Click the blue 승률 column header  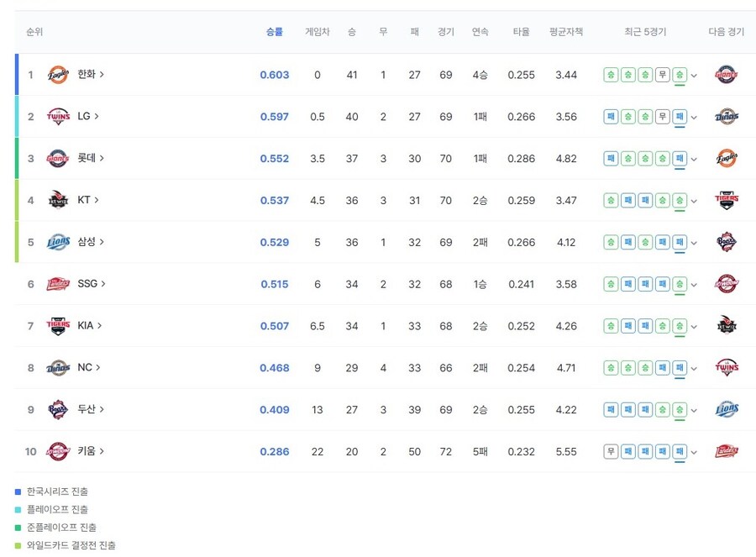[x=274, y=32]
